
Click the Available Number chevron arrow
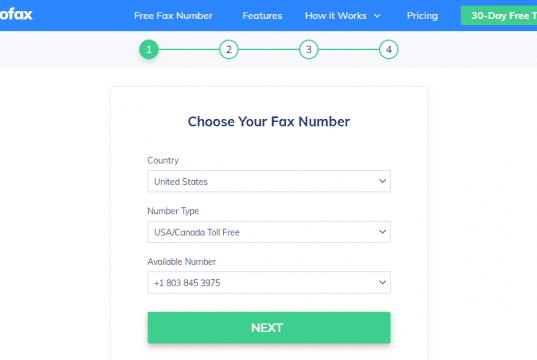pos(383,283)
